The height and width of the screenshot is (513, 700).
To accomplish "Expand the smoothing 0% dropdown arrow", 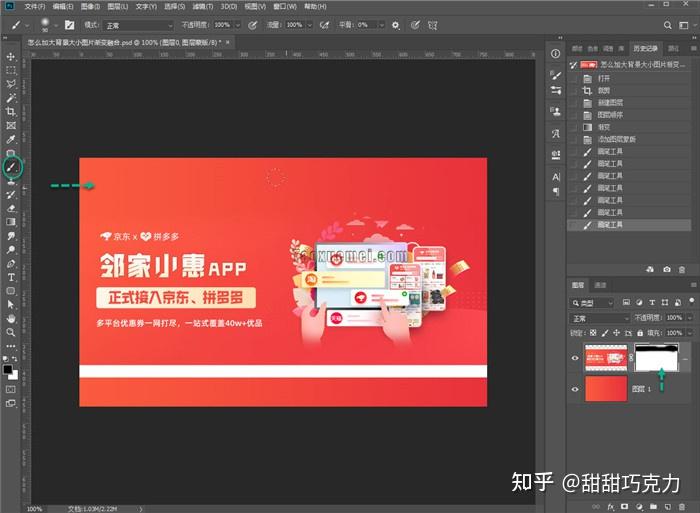I will [382, 25].
